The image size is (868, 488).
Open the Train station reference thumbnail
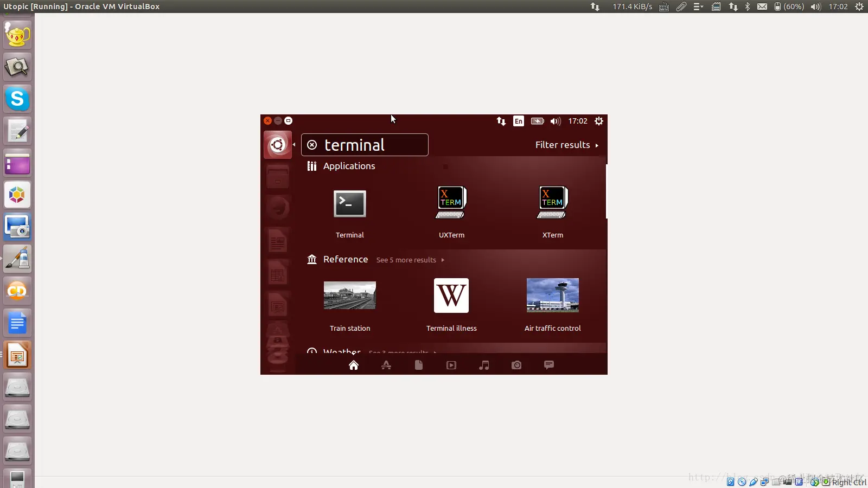point(350,296)
